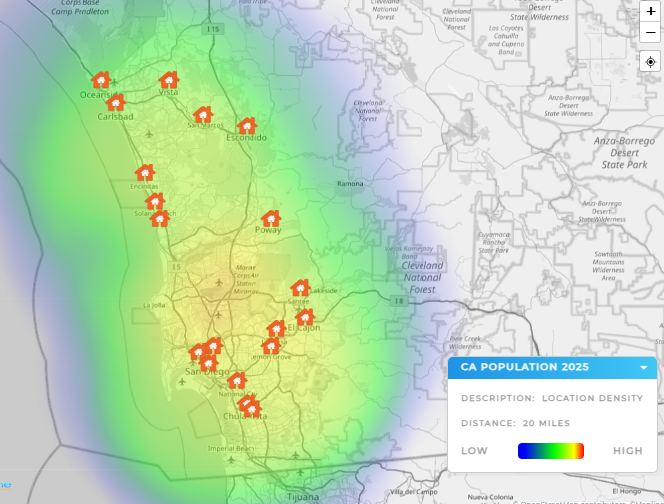Select the house marker above National City
This screenshot has width=664, height=504.
click(x=237, y=380)
